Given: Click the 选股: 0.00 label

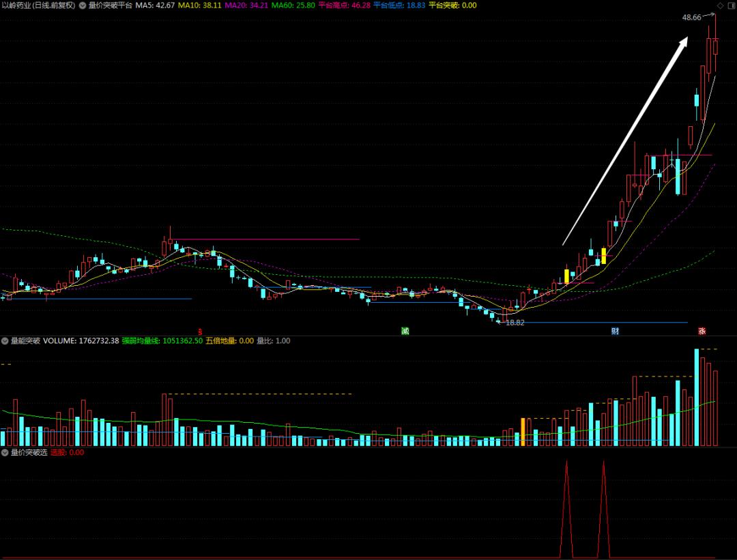Looking at the screenshot, I should [67, 453].
